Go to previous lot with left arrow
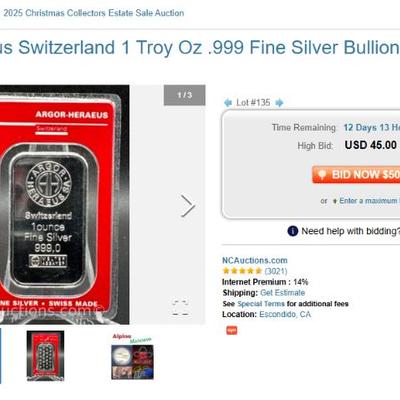This screenshot has width=400, height=400. (x=228, y=103)
